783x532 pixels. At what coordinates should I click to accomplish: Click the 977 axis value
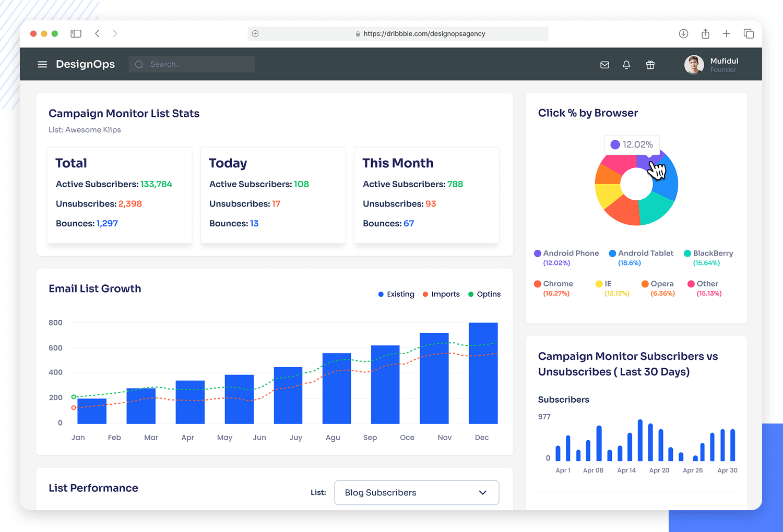tap(544, 417)
